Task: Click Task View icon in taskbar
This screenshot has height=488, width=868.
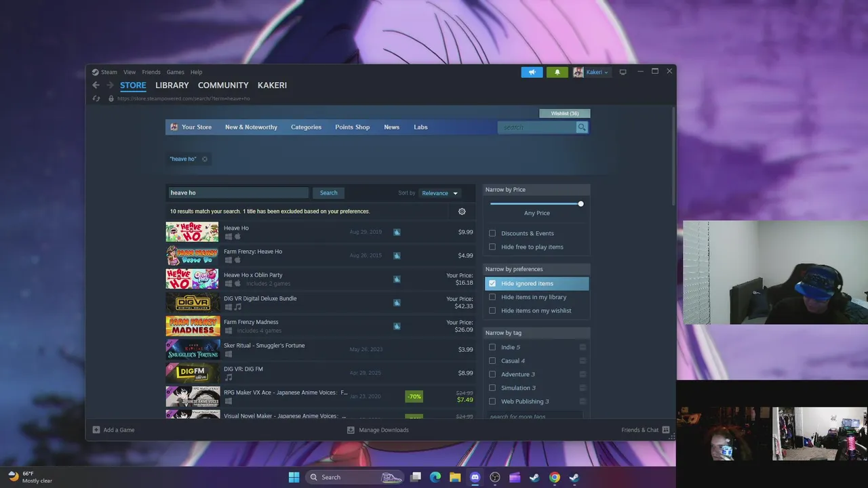Action: coord(416,477)
